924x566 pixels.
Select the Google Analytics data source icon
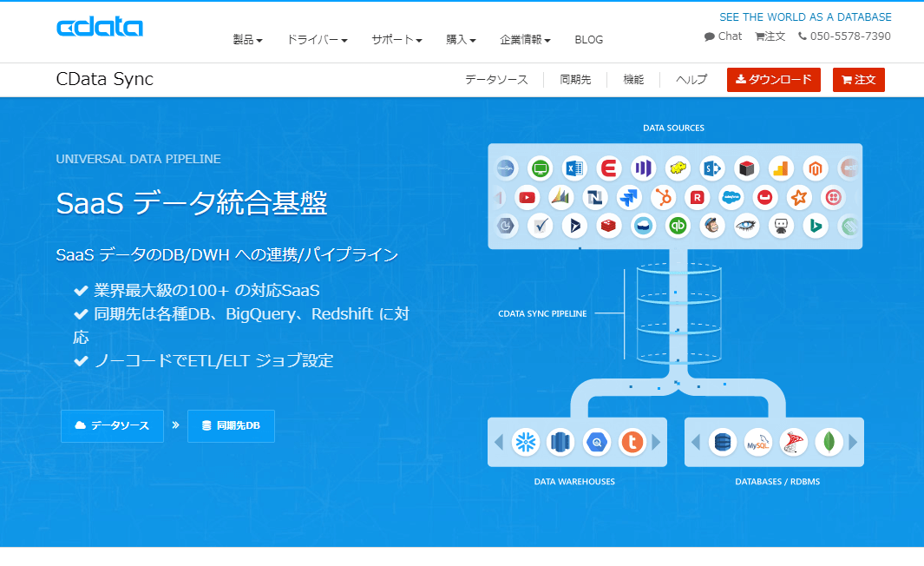click(x=781, y=168)
